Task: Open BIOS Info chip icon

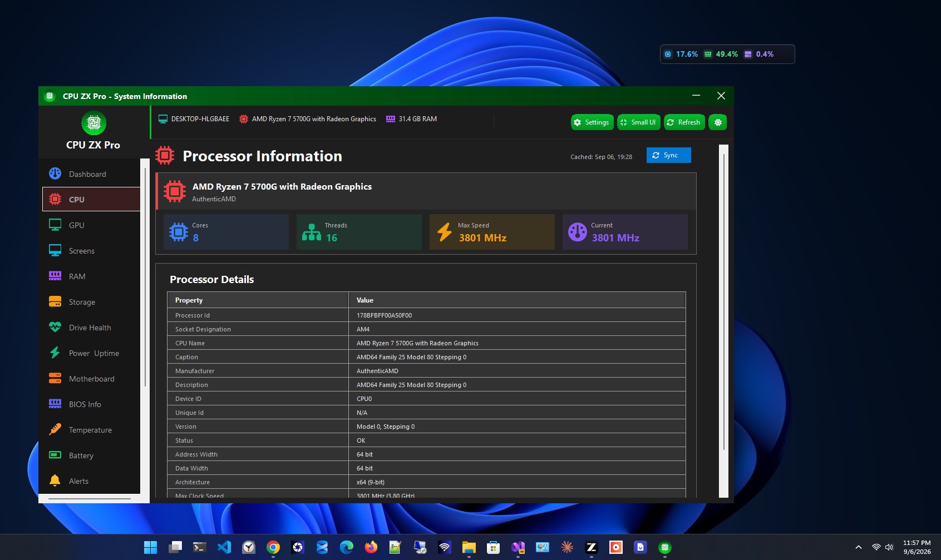Action: click(55, 404)
